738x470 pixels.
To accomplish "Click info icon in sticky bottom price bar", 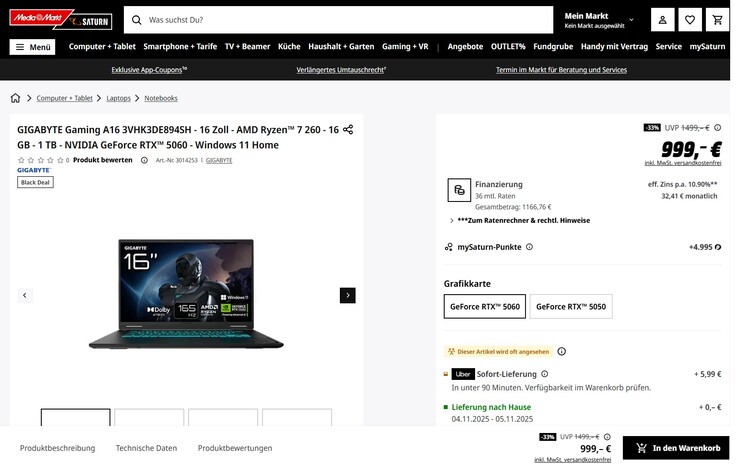I will click(607, 437).
